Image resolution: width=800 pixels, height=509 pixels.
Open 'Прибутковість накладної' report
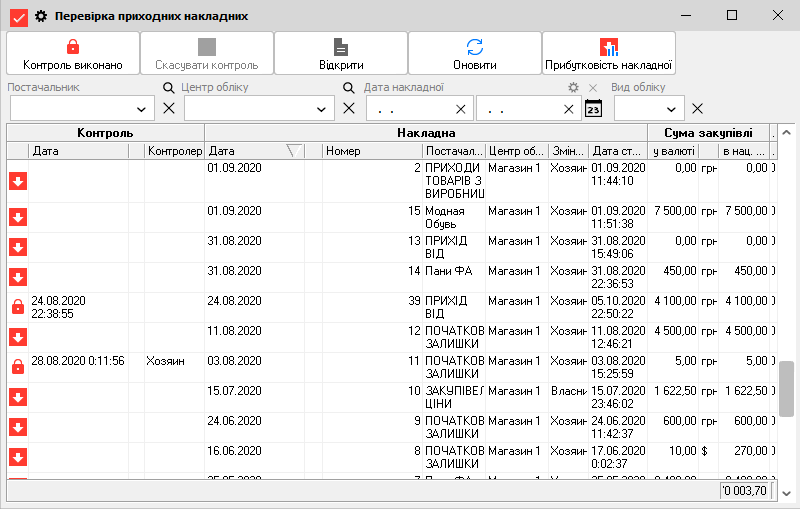[x=609, y=54]
